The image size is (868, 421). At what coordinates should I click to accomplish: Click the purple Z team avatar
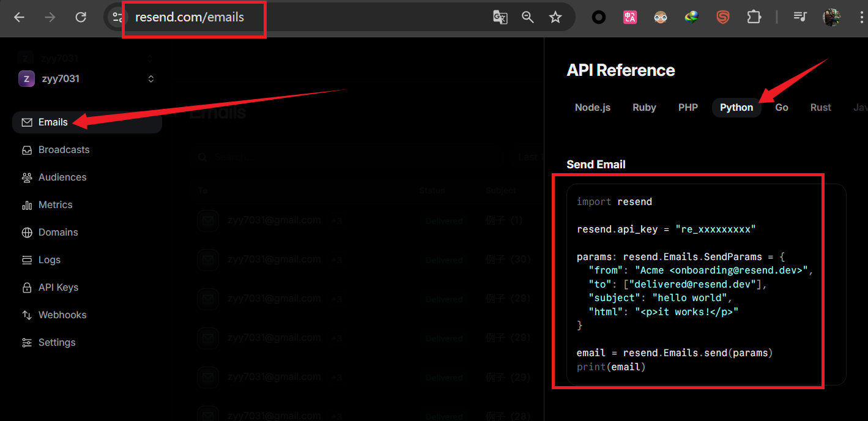26,79
